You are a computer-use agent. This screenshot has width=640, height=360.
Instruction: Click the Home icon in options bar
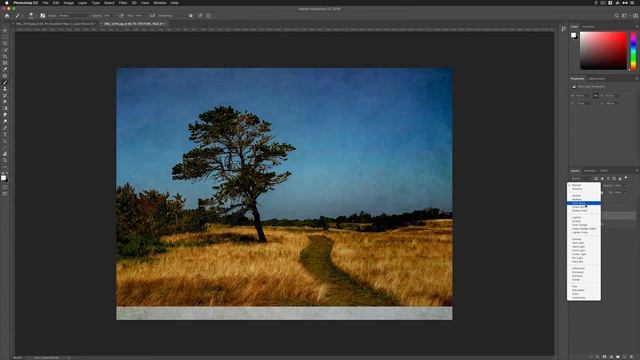(x=7, y=16)
